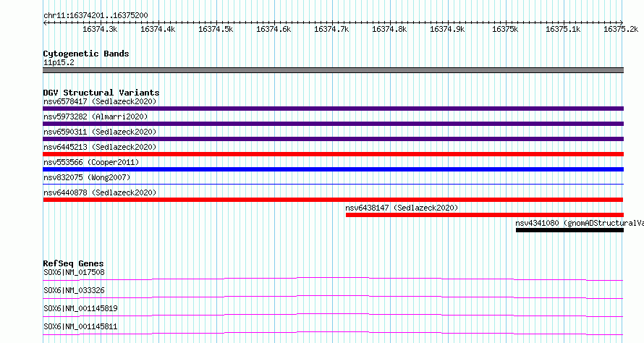644x343 pixels.
Task: Open the nsv553566 (Cooper2011) variant label
Action: click(91, 162)
